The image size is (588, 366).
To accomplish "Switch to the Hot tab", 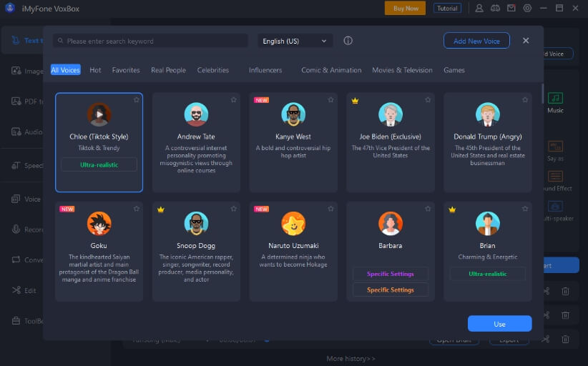I will coord(95,70).
